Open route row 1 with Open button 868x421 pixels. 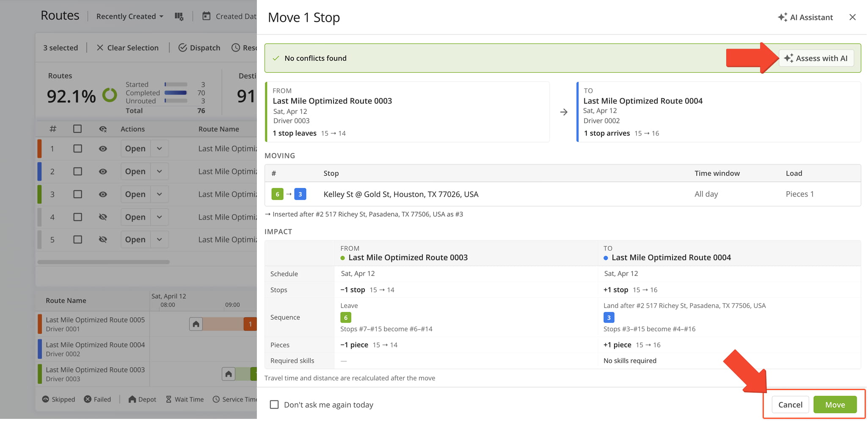pyautogui.click(x=135, y=149)
